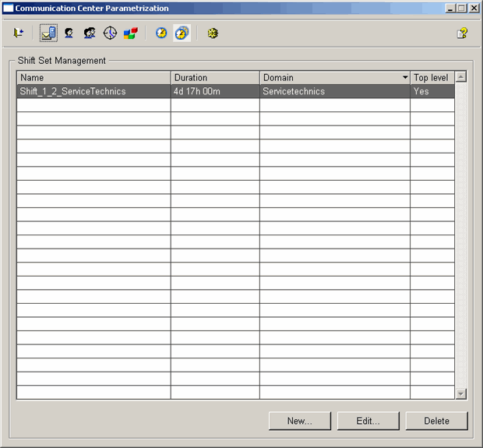Image resolution: width=483 pixels, height=448 pixels.
Task: Open the communication devices toolbar icon
Action: point(48,33)
